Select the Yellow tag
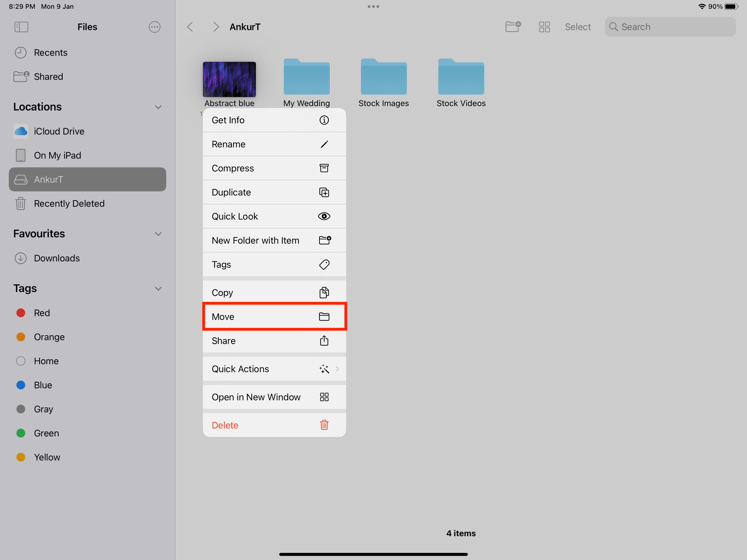The height and width of the screenshot is (560, 747). pos(87,457)
